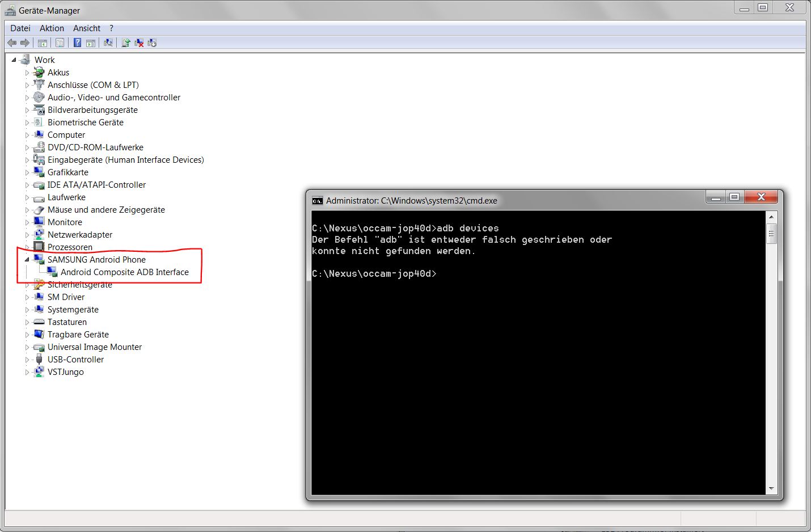Click the Forward arrow in the toolbar

tap(25, 43)
